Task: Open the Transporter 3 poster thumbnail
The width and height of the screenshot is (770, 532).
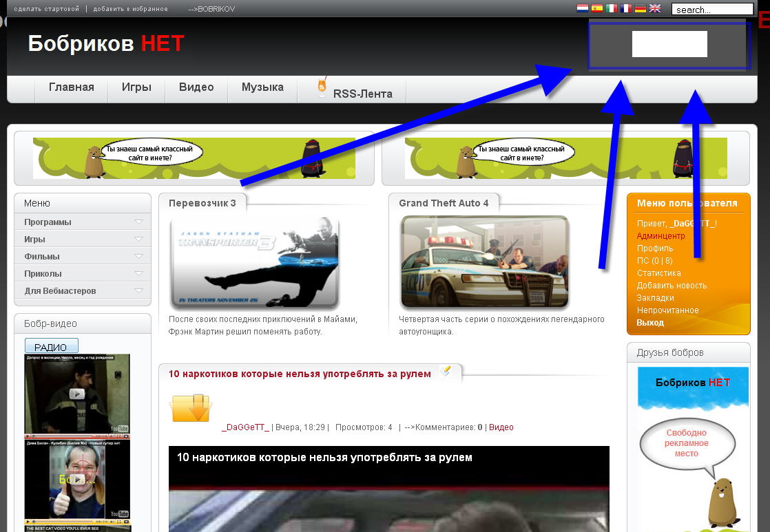Action: click(254, 262)
